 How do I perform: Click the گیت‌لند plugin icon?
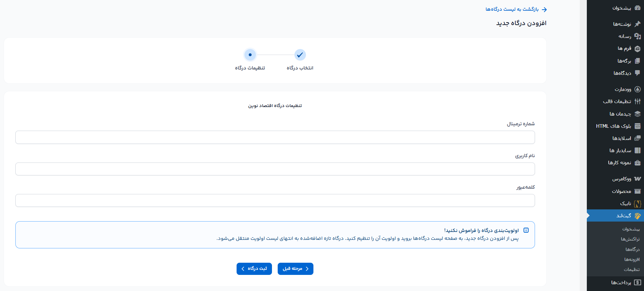pyautogui.click(x=638, y=215)
